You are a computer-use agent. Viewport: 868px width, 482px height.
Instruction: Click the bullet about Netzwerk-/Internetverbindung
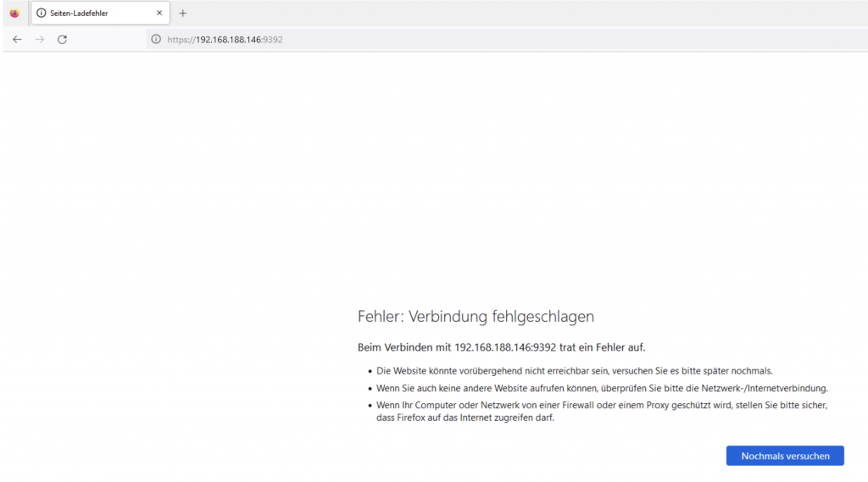click(x=602, y=388)
